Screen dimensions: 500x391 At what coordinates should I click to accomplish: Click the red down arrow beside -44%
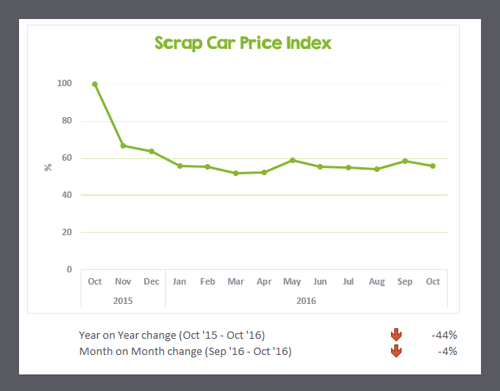[x=396, y=334]
